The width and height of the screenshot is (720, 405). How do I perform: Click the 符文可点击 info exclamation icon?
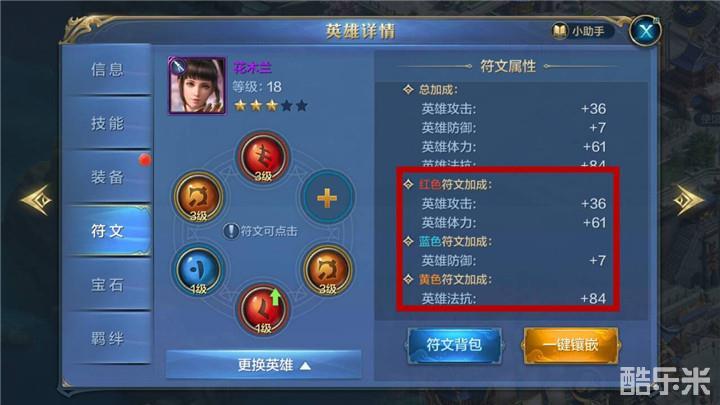coord(231,231)
